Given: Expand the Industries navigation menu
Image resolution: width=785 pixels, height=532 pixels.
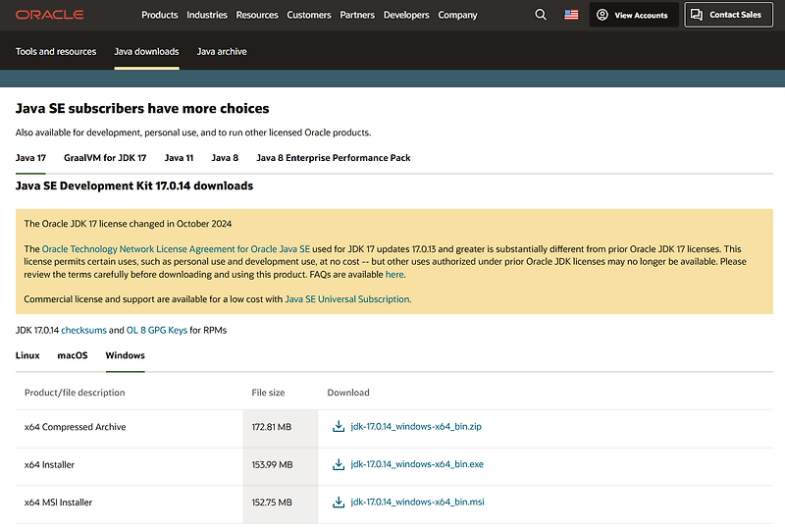Looking at the screenshot, I should 207,15.
